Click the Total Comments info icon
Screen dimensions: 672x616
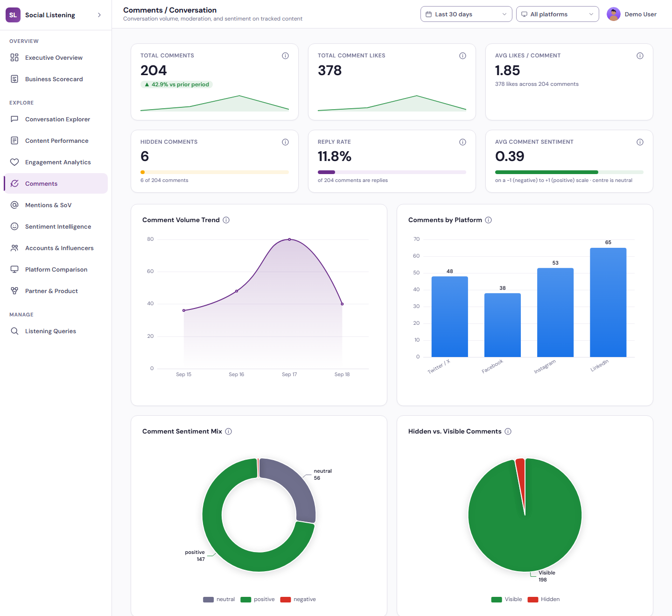[285, 56]
